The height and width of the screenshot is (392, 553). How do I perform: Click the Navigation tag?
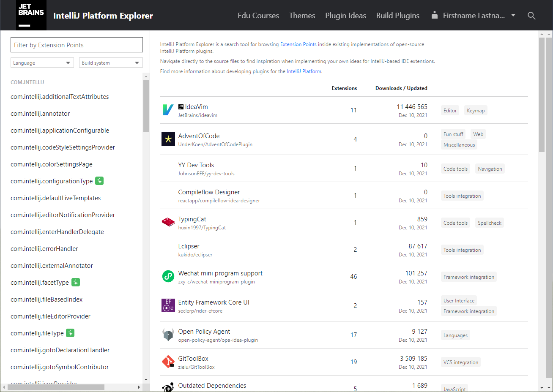point(490,169)
